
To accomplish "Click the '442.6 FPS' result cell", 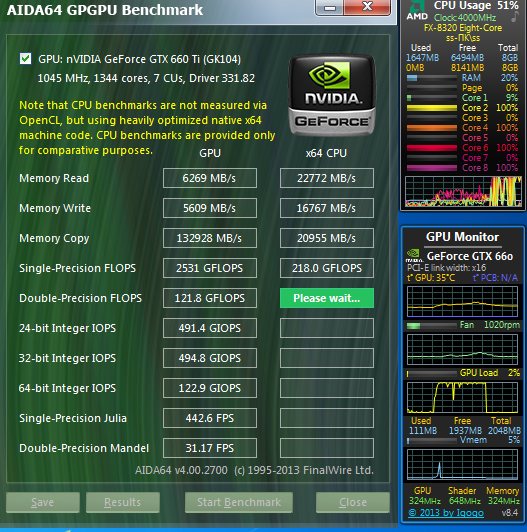I will [x=210, y=418].
